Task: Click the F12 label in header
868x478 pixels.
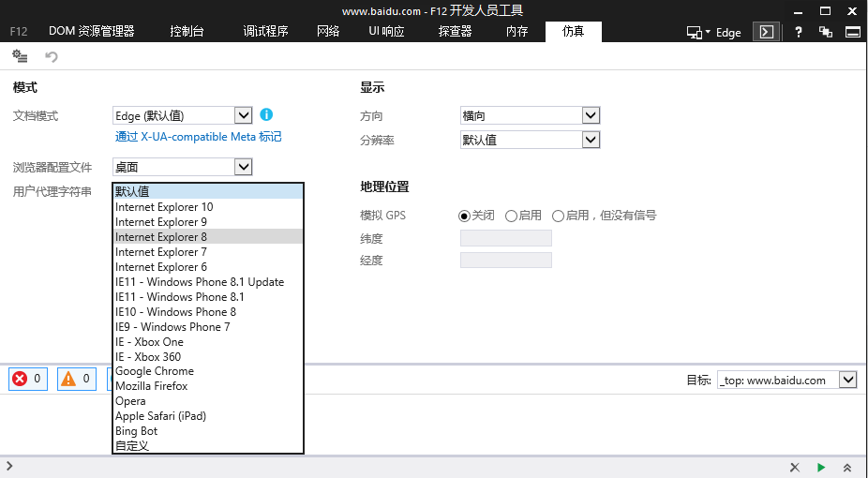Action: pos(18,32)
